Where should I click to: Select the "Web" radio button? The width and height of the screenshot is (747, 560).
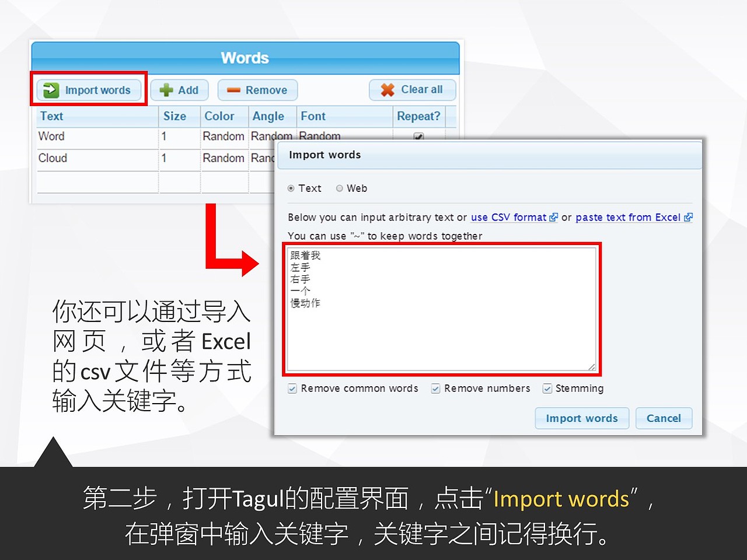pyautogui.click(x=339, y=188)
